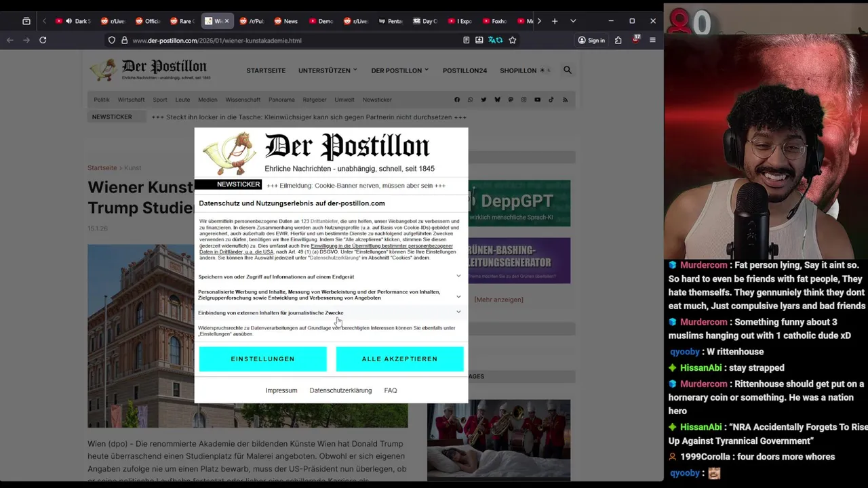Bookmark this page with the star
The width and height of the screenshot is (868, 488).
(513, 40)
